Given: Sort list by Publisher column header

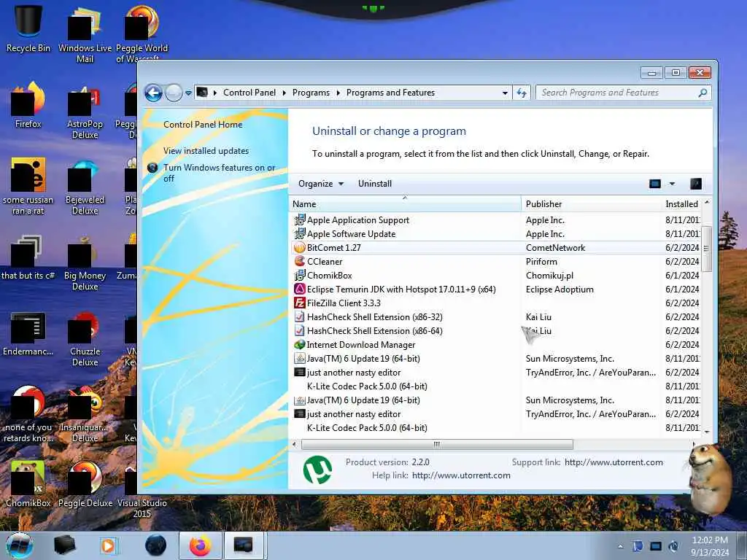Looking at the screenshot, I should pos(591,204).
